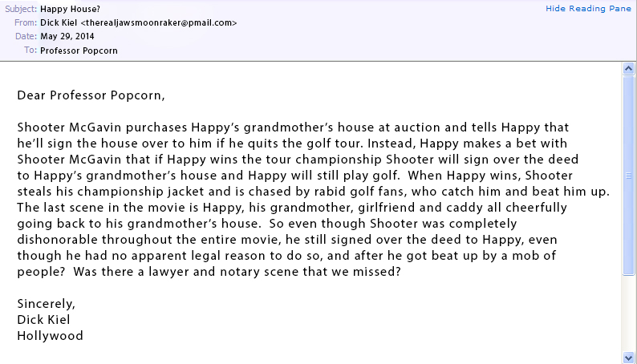This screenshot has height=364, width=637.
Task: Click the 'Date:' header label
Action: (x=25, y=36)
